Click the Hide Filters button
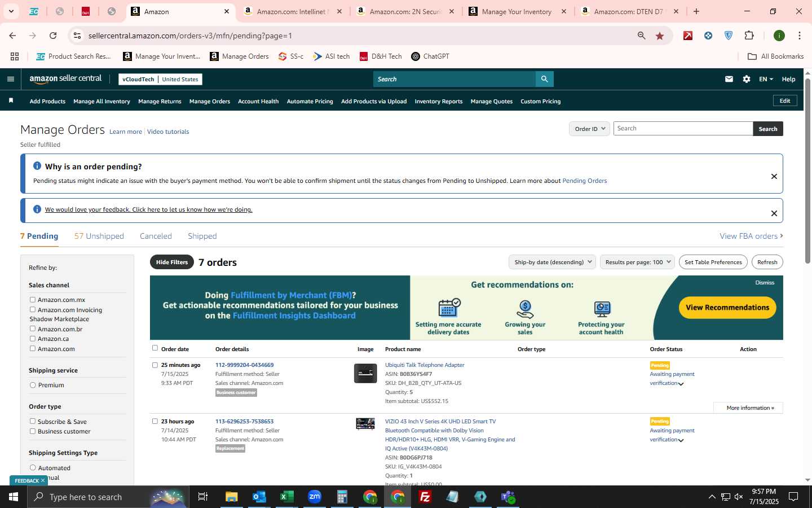 (x=172, y=262)
